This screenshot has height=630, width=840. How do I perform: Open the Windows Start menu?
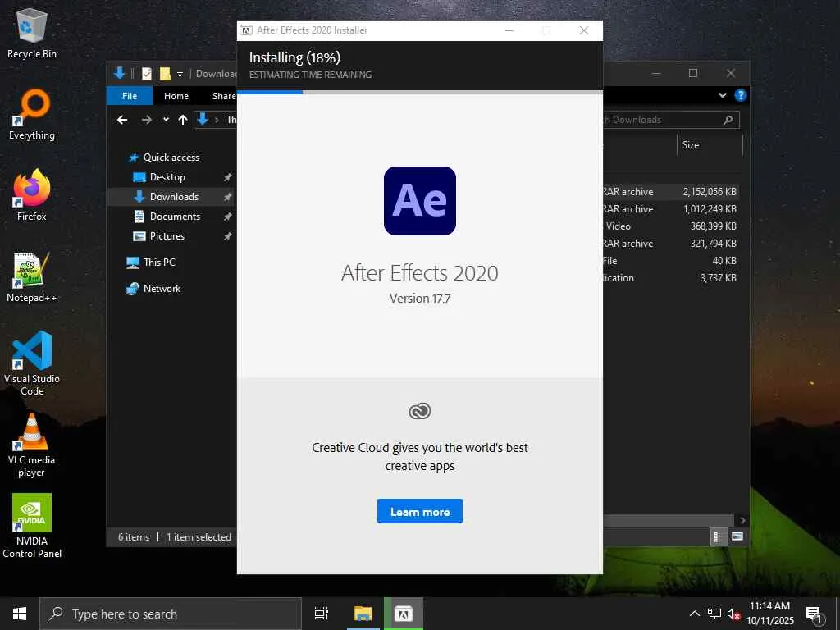point(20,614)
